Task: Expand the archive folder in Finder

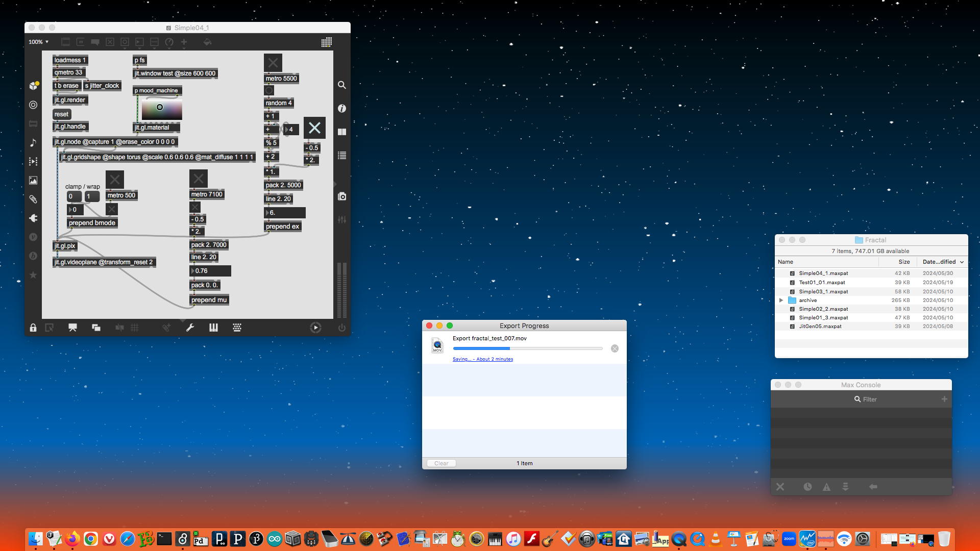Action: (781, 300)
